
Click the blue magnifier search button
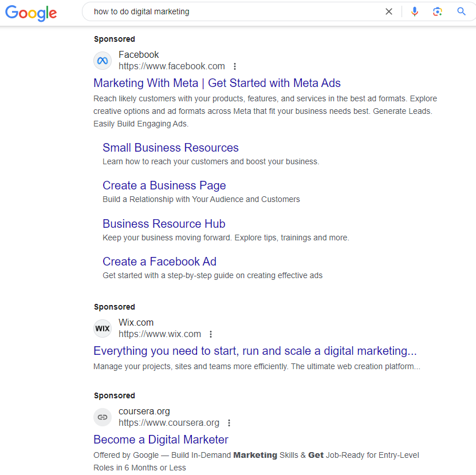pyautogui.click(x=461, y=11)
